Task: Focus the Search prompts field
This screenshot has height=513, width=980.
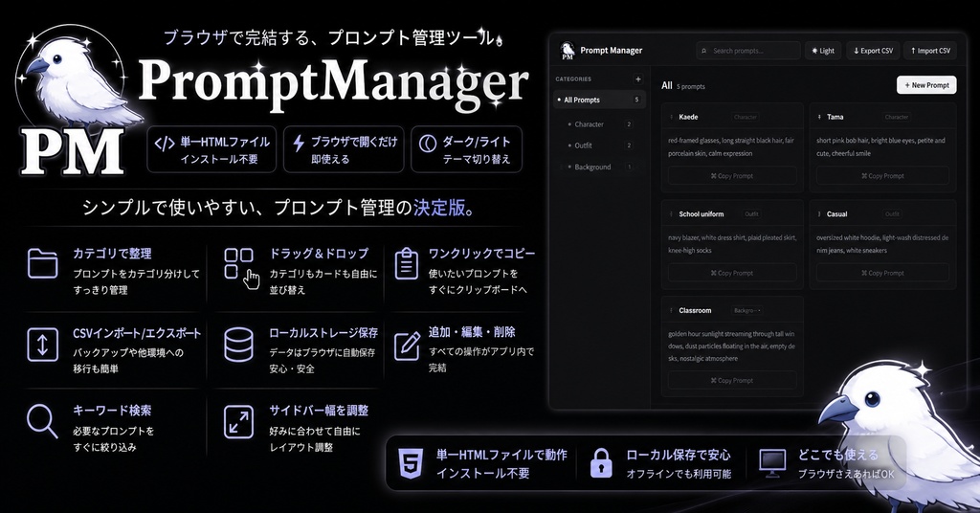Action: coord(748,51)
